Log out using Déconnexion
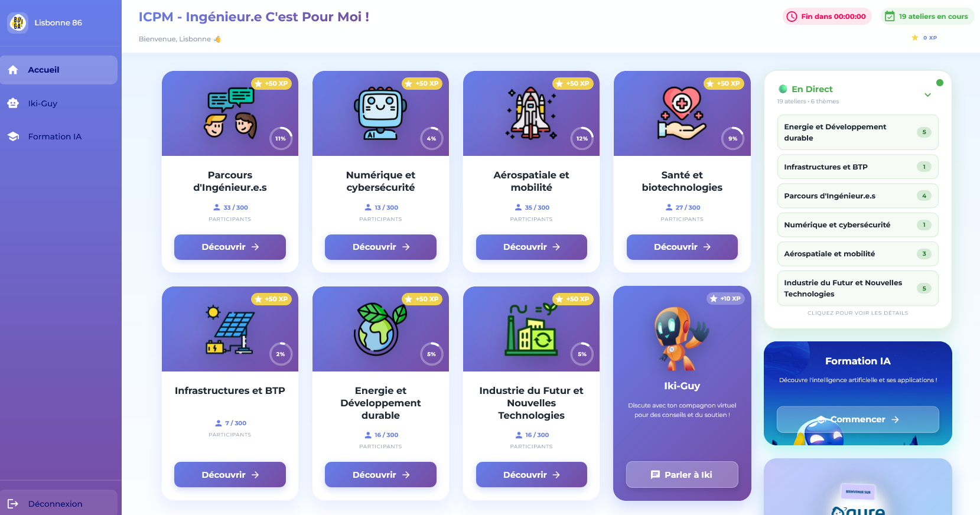This screenshot has height=515, width=980. [x=55, y=504]
